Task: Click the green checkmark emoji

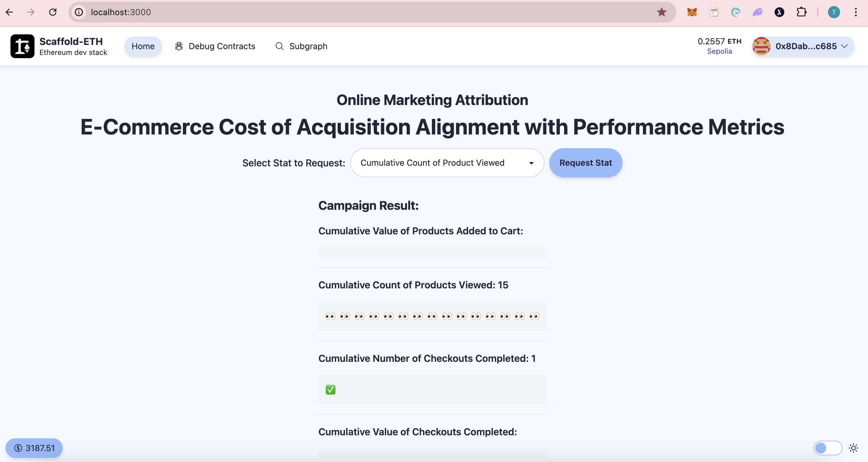Action: pos(331,390)
